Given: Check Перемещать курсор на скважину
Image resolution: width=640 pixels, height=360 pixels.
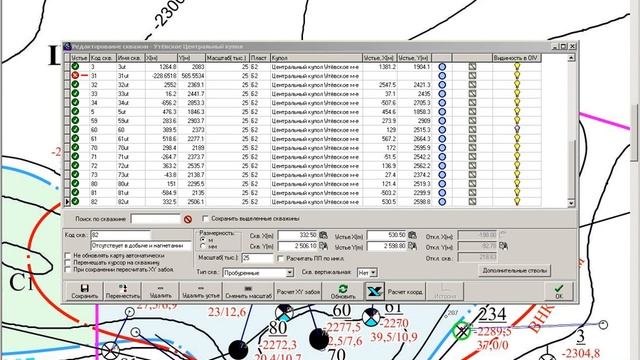Looking at the screenshot, I should coord(68,262).
